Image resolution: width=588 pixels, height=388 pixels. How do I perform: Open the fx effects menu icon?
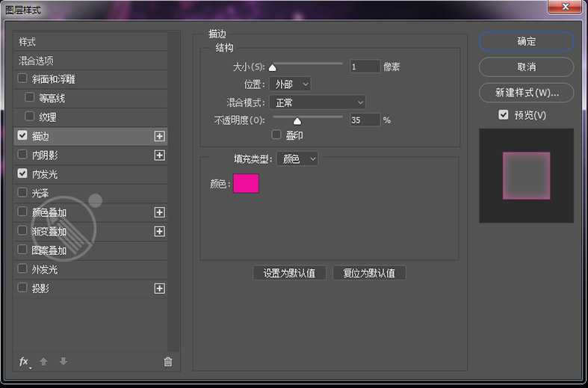(25, 362)
